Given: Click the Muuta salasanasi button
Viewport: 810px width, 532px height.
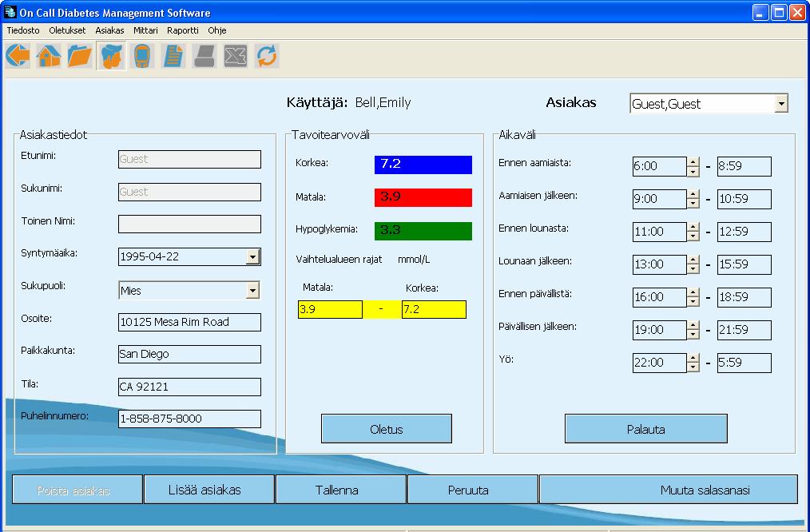Looking at the screenshot, I should tap(669, 490).
